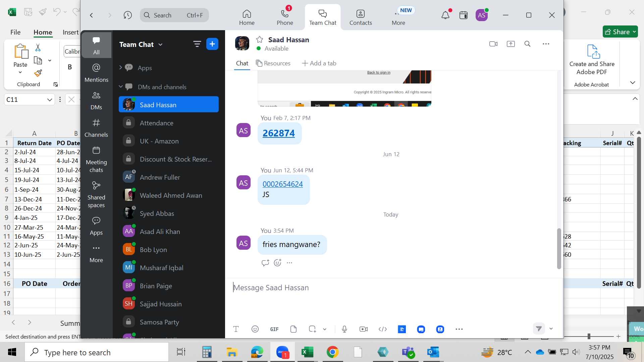Open the Samosa Party channel
The width and height of the screenshot is (644, 362).
[x=169, y=322]
